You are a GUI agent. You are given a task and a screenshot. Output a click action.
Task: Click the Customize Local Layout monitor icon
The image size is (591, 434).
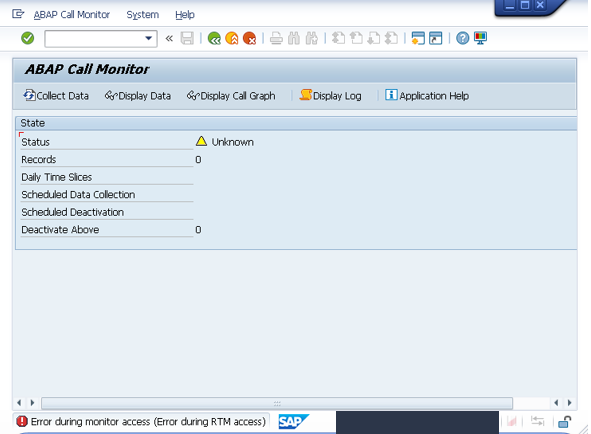pos(480,38)
